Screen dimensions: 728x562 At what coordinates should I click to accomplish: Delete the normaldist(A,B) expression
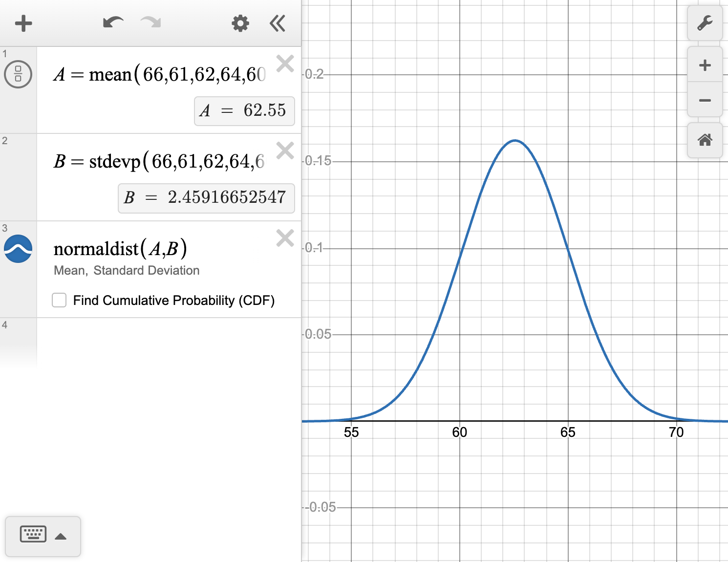pos(285,238)
